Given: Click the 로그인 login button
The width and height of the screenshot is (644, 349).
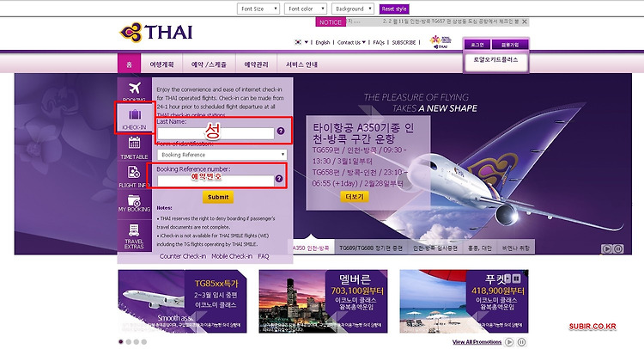Looking at the screenshot, I should point(477,45).
